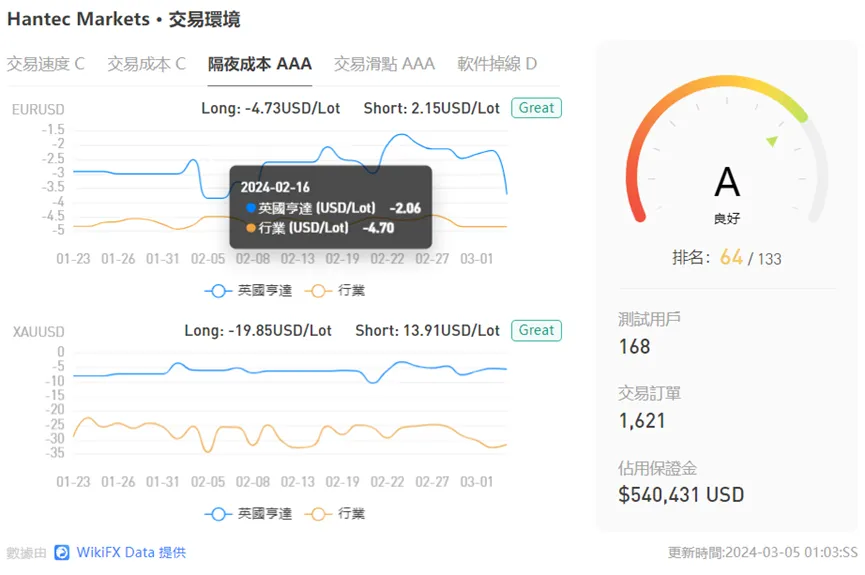Image resolution: width=865 pixels, height=575 pixels.
Task: Switch to the 交易滑點 AAA tab
Action: click(x=385, y=64)
